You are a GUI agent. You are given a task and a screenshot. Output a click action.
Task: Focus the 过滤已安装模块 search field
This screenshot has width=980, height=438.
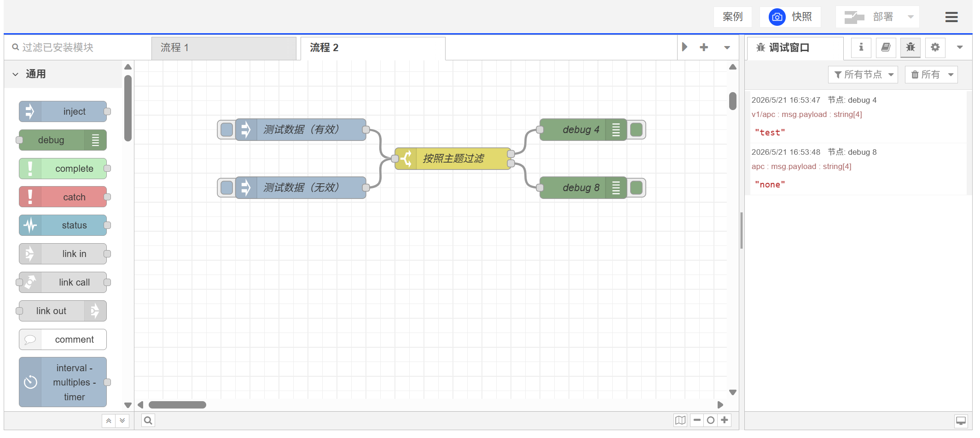(78, 47)
